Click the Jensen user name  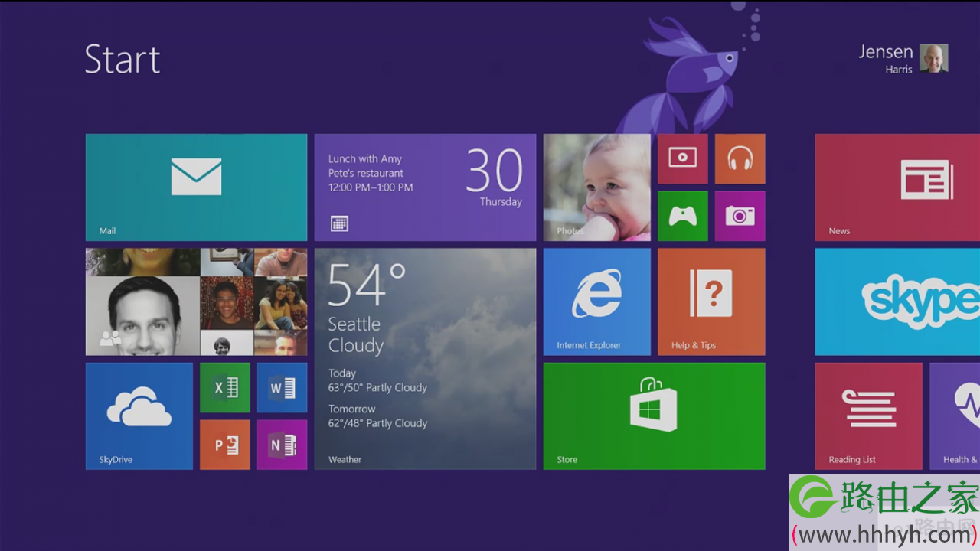(886, 51)
